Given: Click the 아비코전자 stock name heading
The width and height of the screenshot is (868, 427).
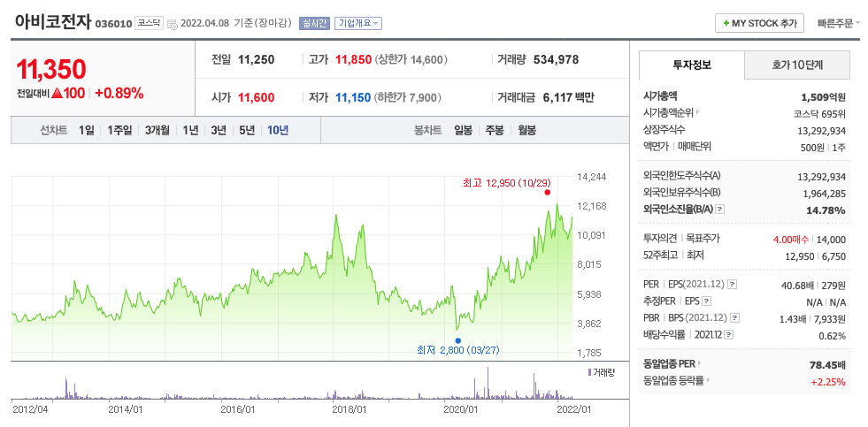Looking at the screenshot, I should click(x=53, y=23).
